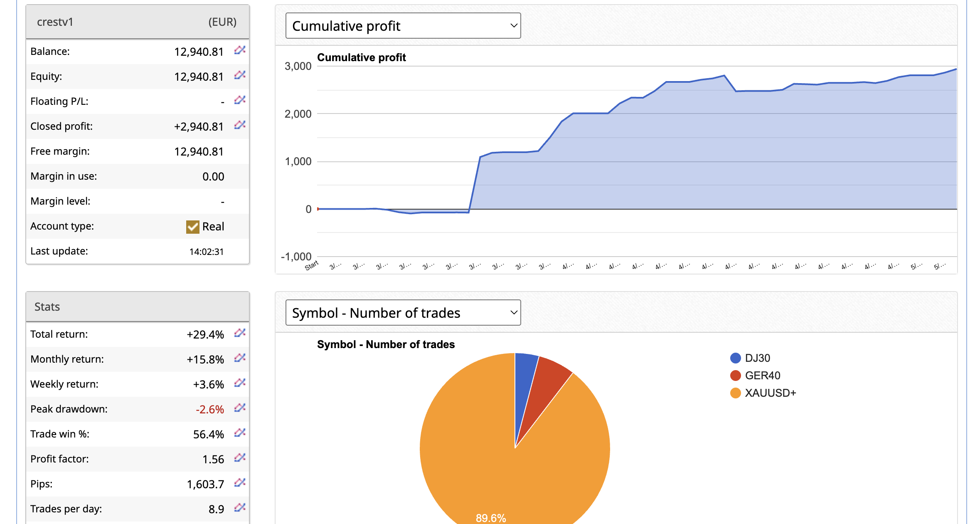Click the Cumulative profit chart title
The image size is (980, 524).
pyautogui.click(x=361, y=57)
